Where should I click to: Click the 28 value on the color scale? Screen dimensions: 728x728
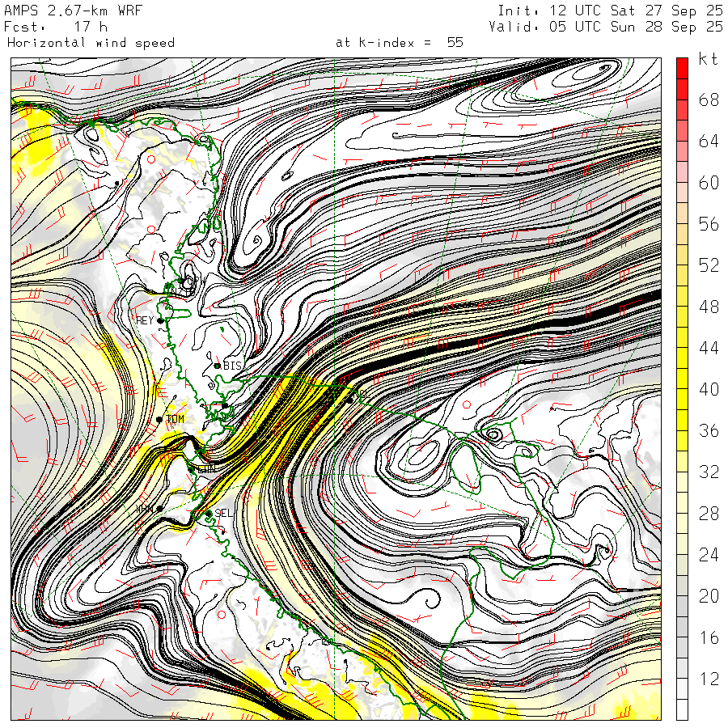(709, 513)
